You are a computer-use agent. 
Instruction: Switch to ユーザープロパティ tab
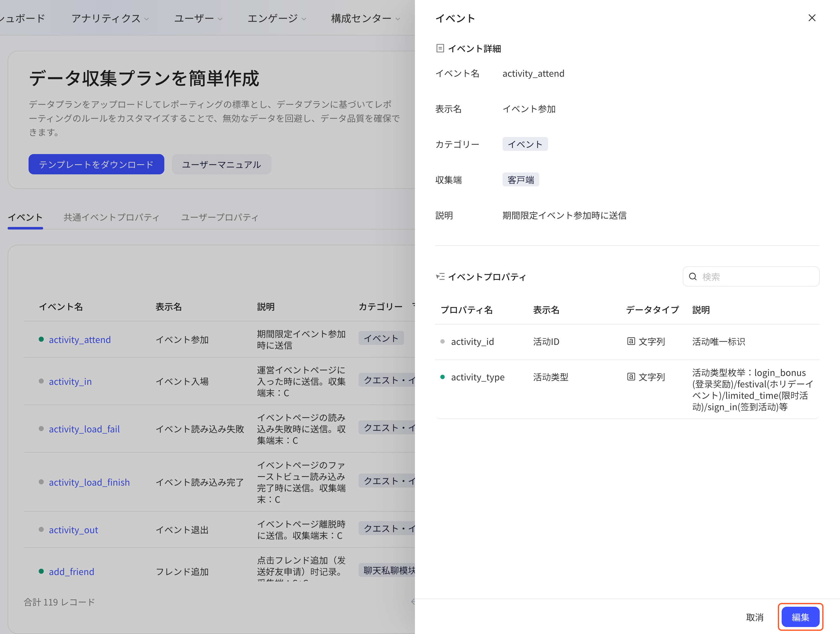(x=220, y=217)
